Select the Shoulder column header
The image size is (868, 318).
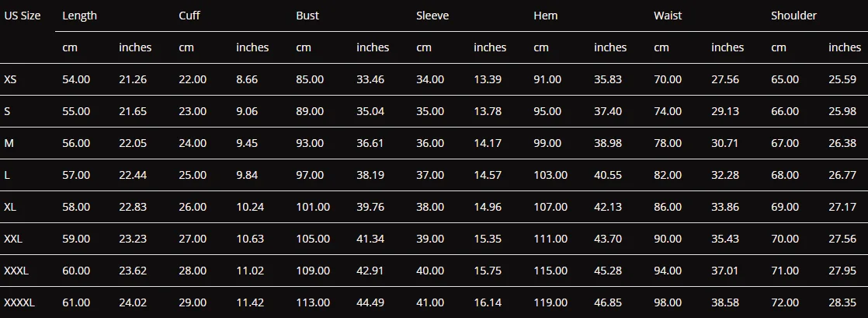point(793,16)
